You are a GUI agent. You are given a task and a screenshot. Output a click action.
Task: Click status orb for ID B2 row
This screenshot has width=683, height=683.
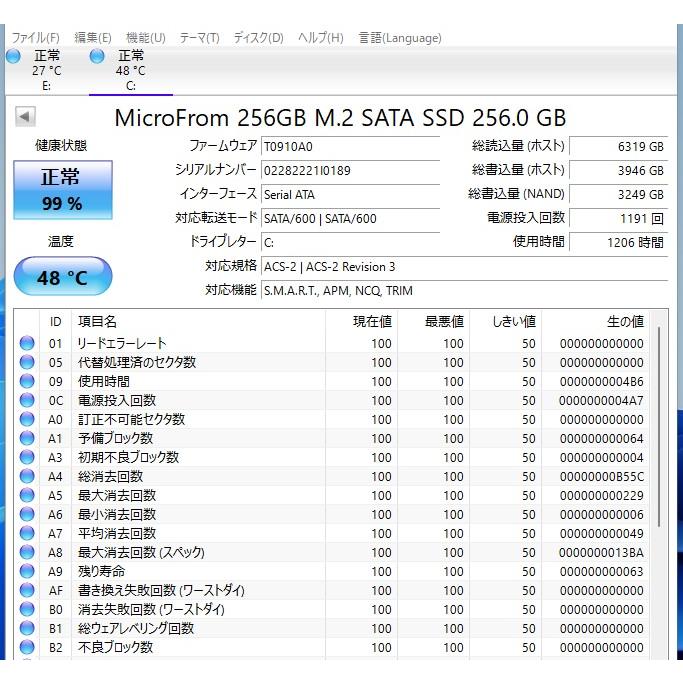point(27,647)
